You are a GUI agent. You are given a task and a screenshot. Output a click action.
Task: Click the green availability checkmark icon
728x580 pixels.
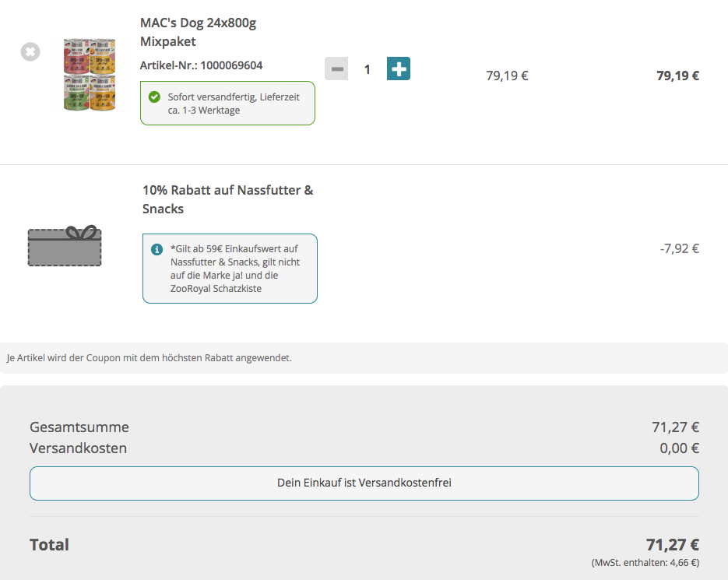point(154,97)
